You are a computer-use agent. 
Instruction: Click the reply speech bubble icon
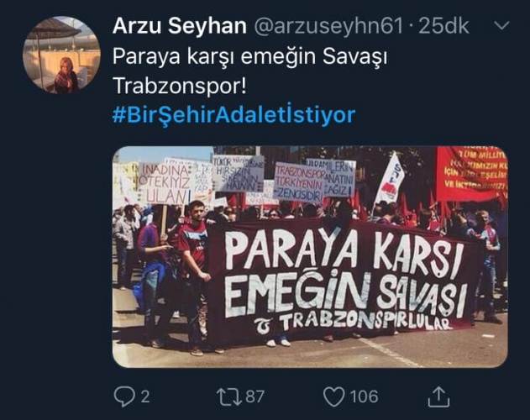coord(124,396)
